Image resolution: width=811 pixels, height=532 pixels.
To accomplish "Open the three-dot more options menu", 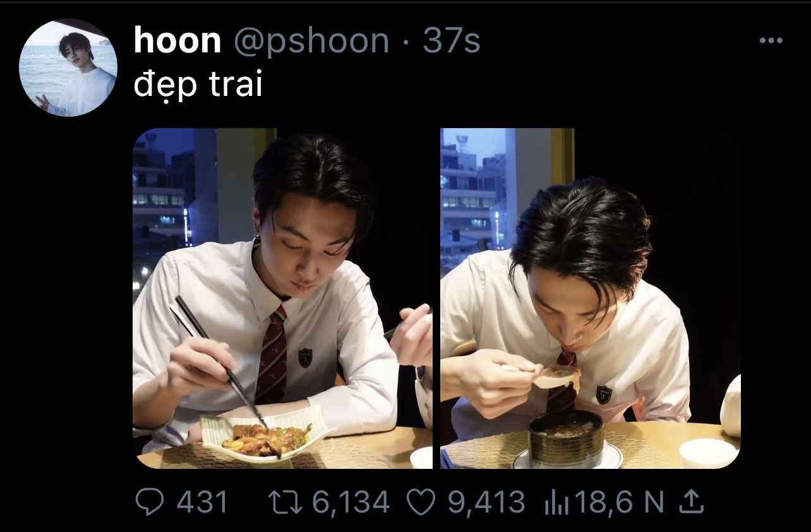I will [x=771, y=41].
